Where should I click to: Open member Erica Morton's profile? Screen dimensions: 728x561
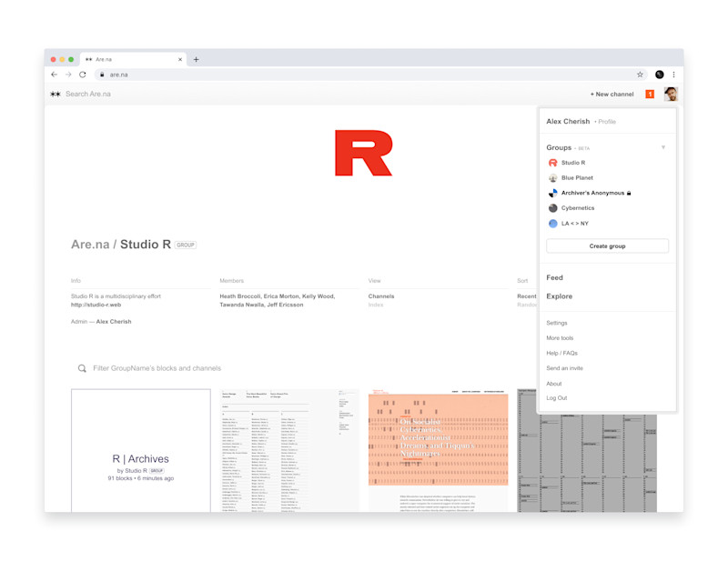(x=281, y=296)
